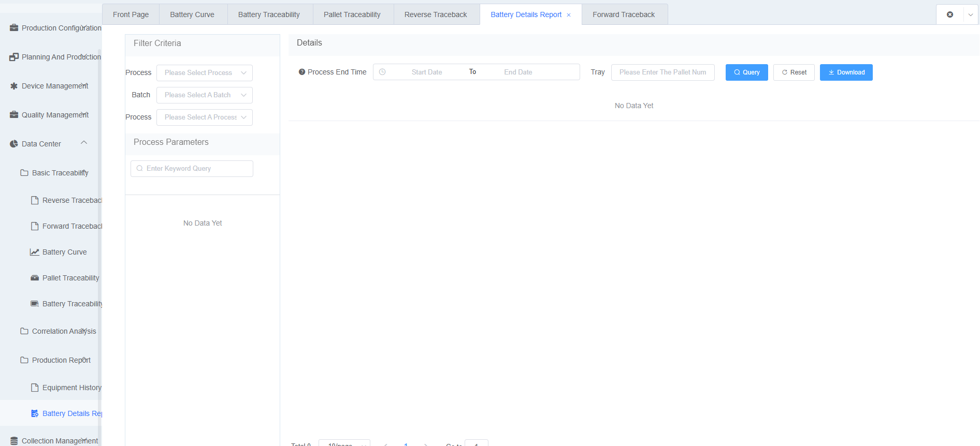Image resolution: width=980 pixels, height=446 pixels.
Task: Switch to the Forward Traceback tab
Action: (x=624, y=14)
